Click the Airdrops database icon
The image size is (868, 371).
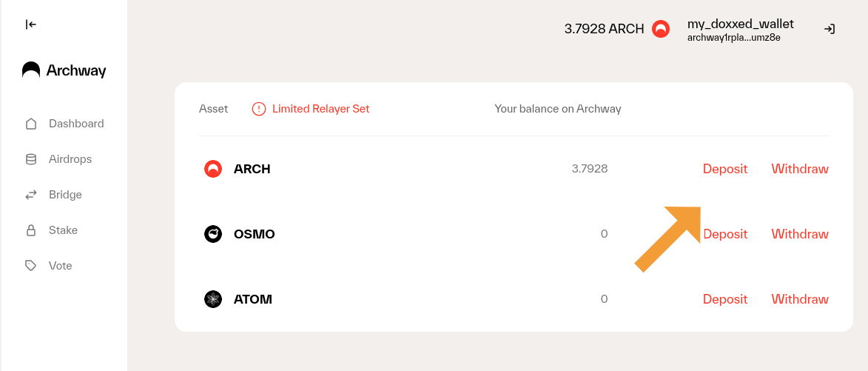(31, 159)
